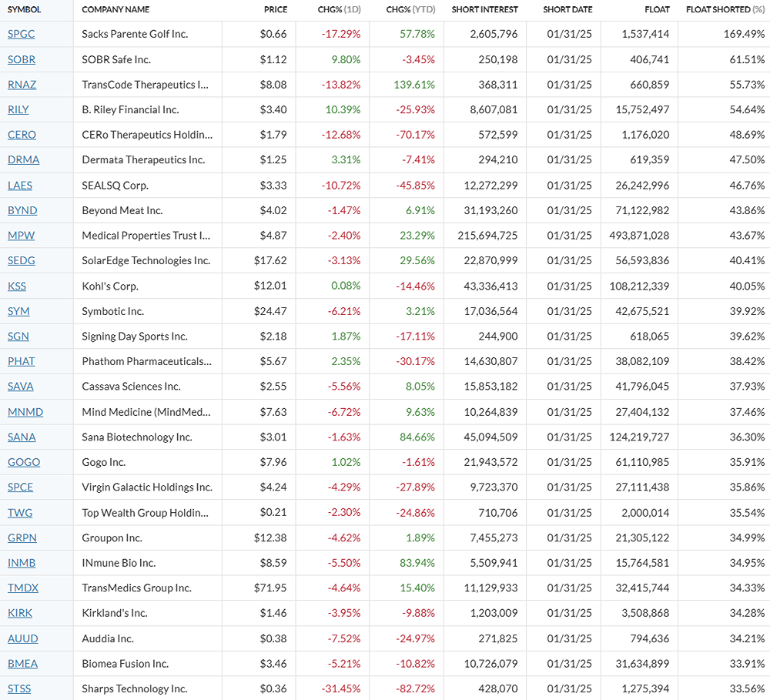Click the 493,871,028 float value

(639, 236)
